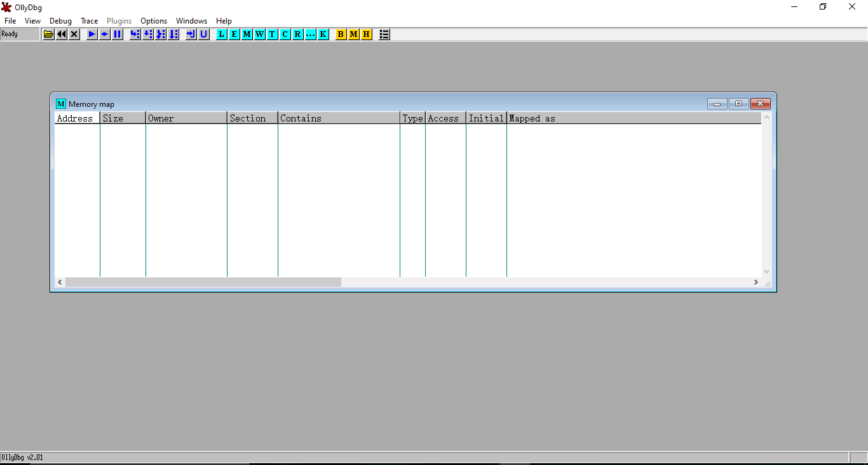Close the Memory map child window
The image size is (868, 465).
760,104
